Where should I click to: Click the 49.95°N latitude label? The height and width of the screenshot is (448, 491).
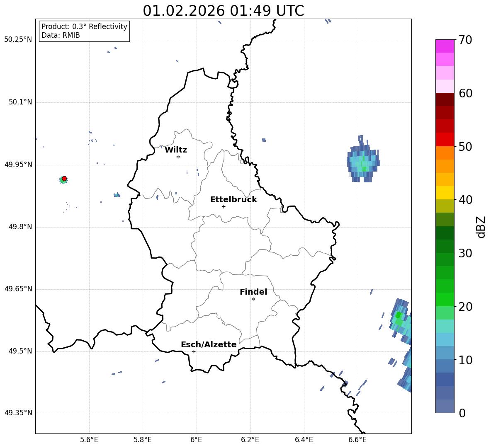pos(18,165)
